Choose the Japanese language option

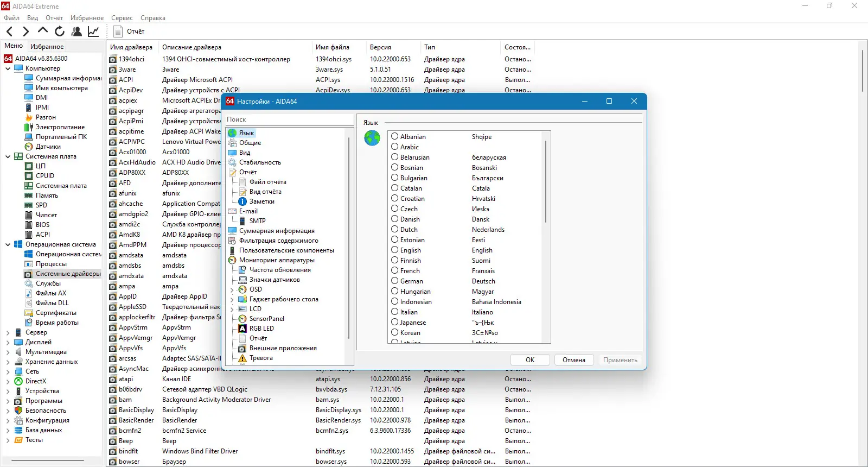[395, 323]
